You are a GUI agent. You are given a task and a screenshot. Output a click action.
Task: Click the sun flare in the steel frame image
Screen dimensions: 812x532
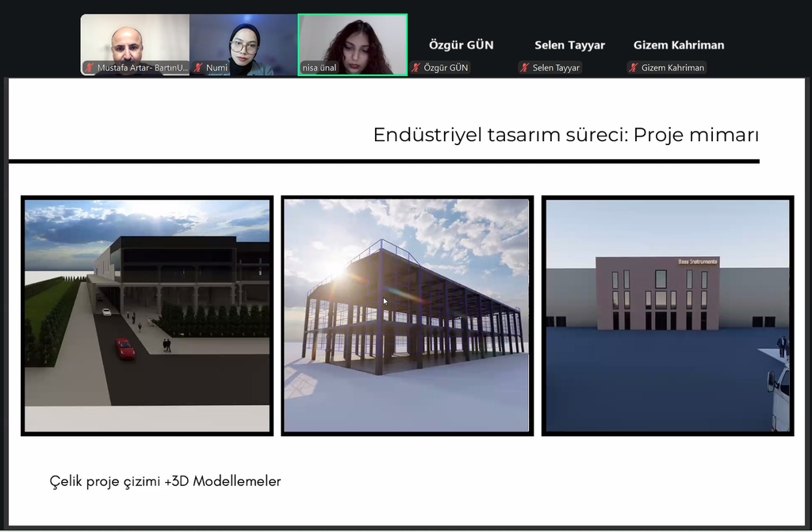339,270
